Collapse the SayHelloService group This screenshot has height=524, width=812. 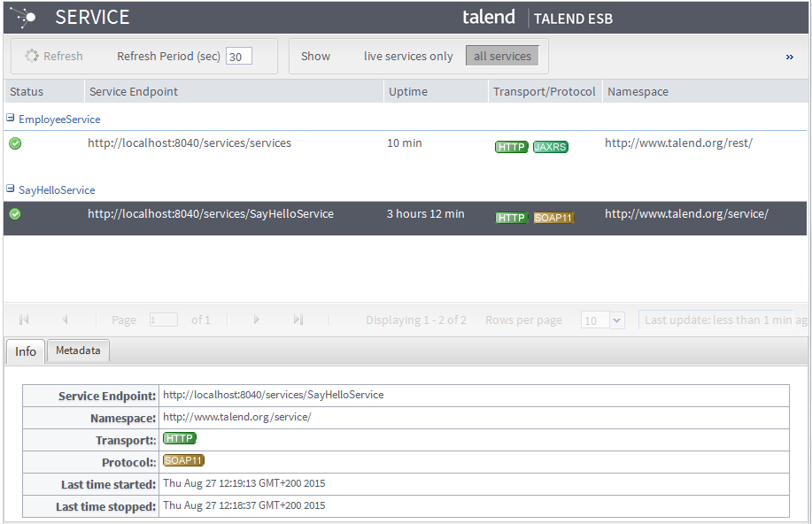11,189
